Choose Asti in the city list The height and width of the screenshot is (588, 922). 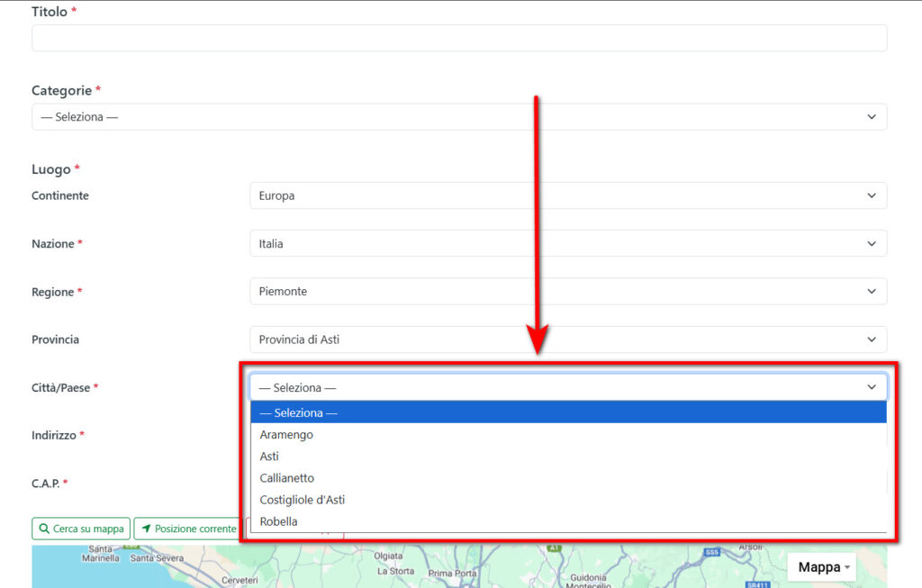point(269,457)
